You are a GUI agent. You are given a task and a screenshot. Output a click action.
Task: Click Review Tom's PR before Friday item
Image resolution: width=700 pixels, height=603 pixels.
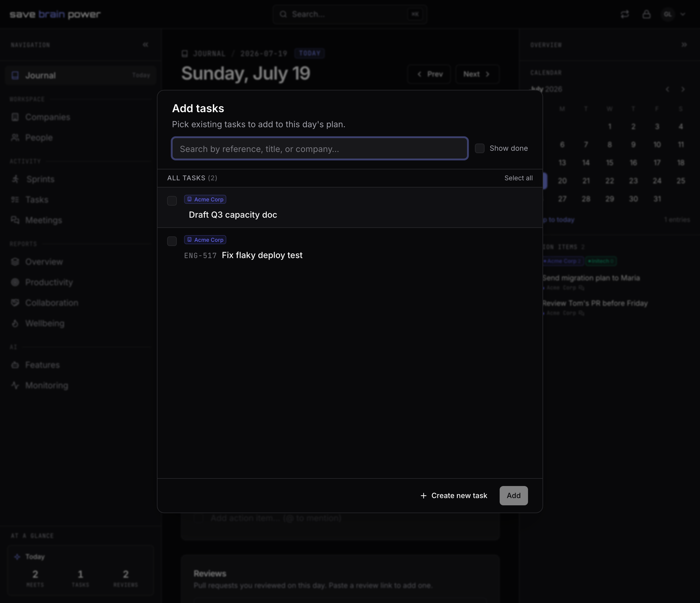[x=595, y=303]
